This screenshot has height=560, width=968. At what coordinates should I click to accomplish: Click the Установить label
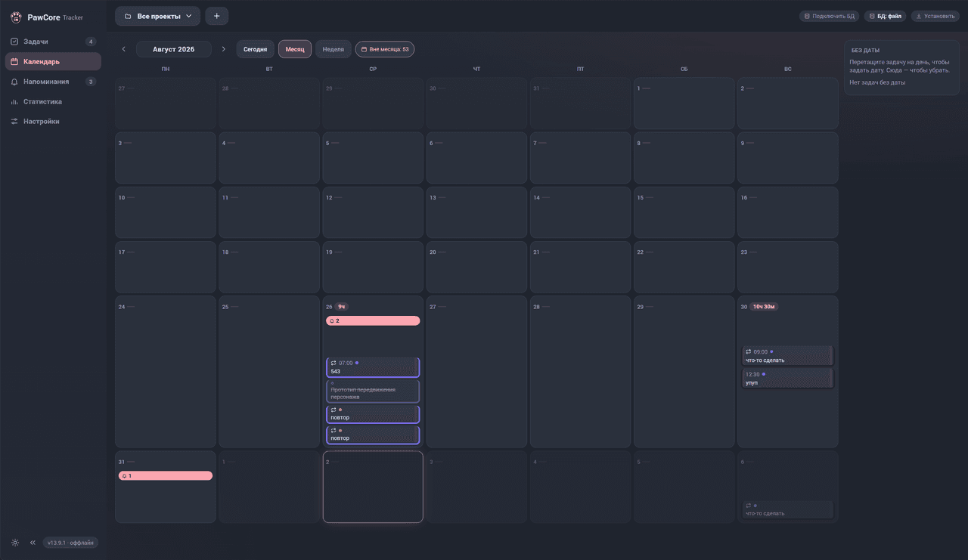[940, 16]
